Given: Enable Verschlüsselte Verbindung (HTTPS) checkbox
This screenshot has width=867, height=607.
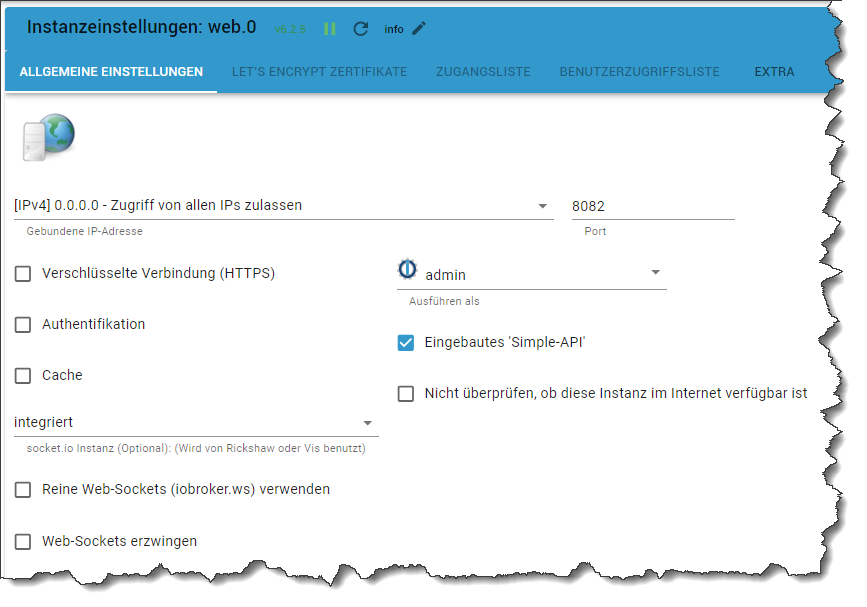Looking at the screenshot, I should pyautogui.click(x=23, y=274).
